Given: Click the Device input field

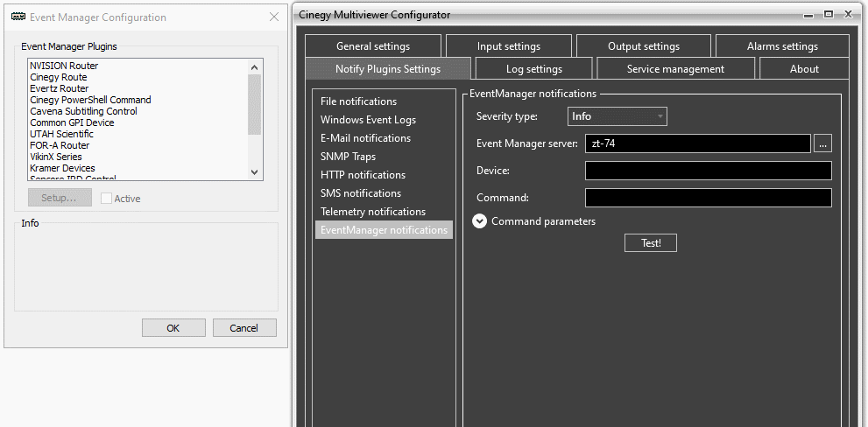Looking at the screenshot, I should [708, 171].
